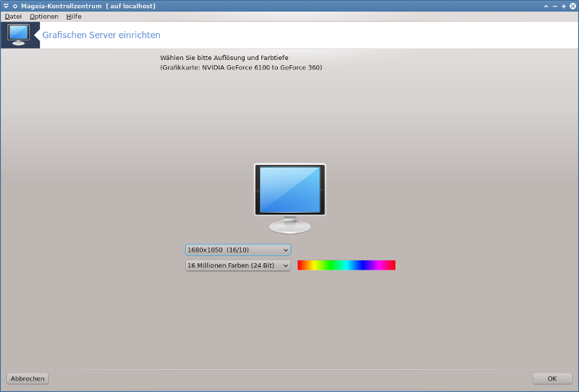Image resolution: width=579 pixels, height=392 pixels.
Task: Open the Datei menu
Action: [13, 16]
